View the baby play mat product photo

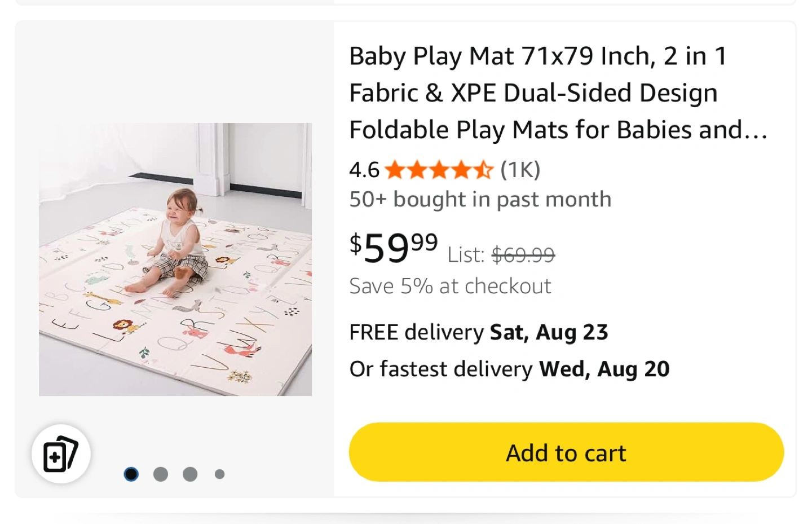pos(175,259)
